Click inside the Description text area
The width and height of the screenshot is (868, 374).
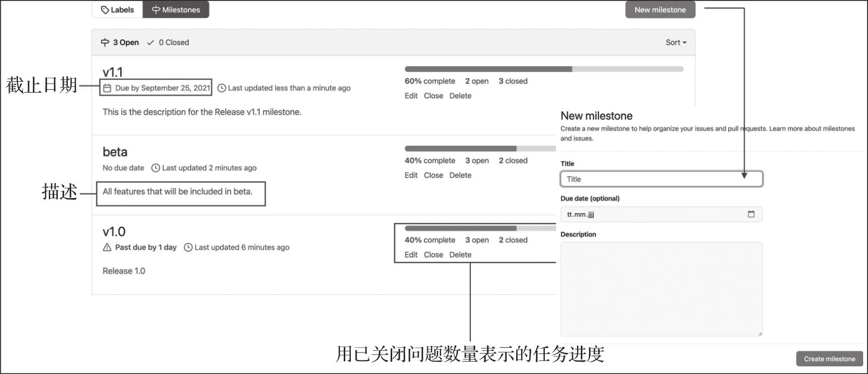pos(661,289)
